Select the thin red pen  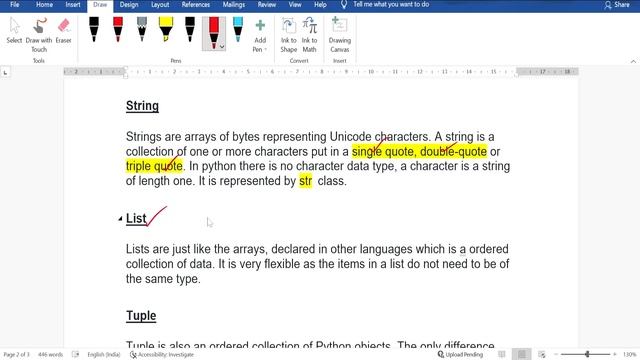118,29
